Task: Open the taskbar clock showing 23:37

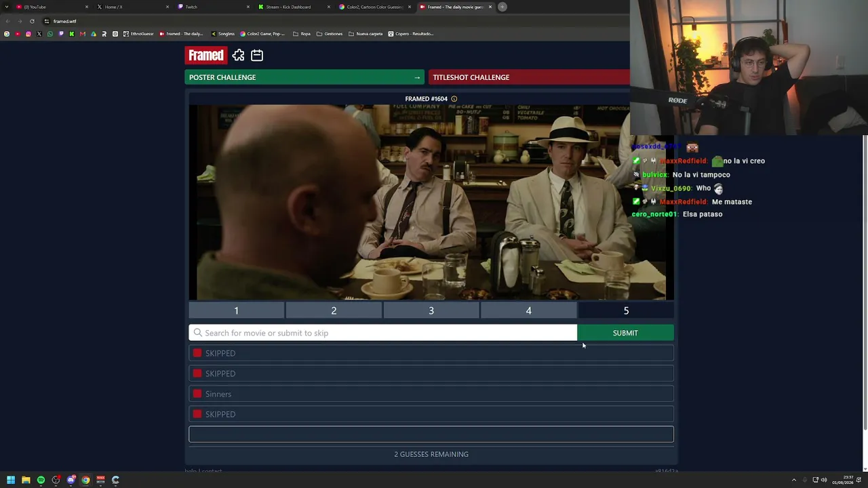Action: (844, 480)
